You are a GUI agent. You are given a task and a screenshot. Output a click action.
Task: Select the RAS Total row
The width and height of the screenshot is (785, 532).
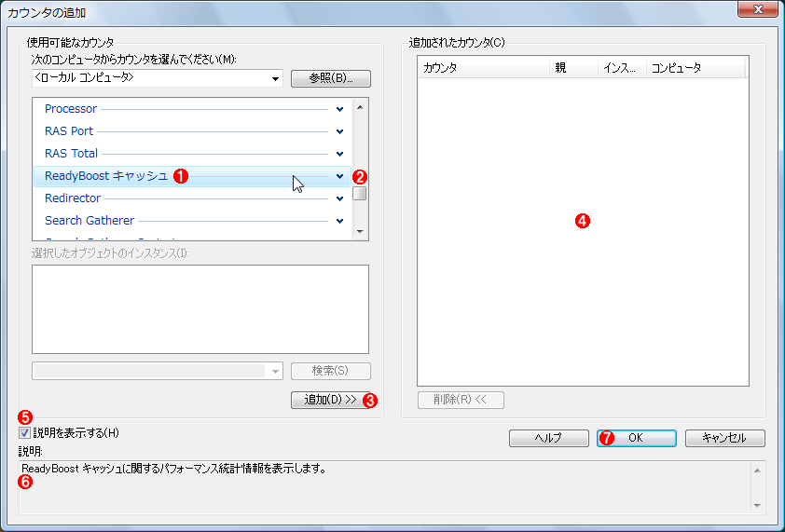pos(192,154)
